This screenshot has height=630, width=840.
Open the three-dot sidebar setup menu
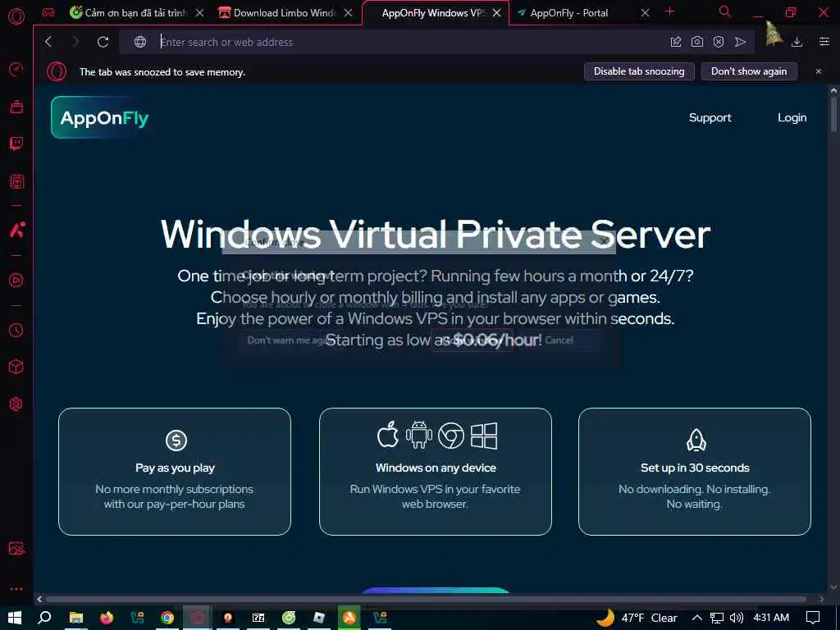(x=16, y=589)
